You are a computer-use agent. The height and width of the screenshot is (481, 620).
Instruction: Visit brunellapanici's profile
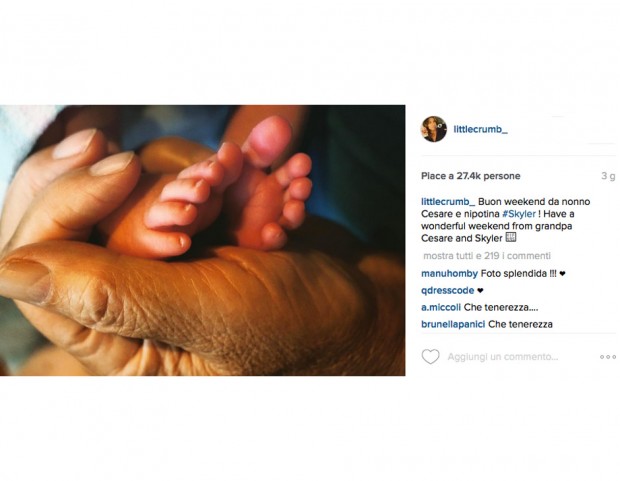coord(453,324)
